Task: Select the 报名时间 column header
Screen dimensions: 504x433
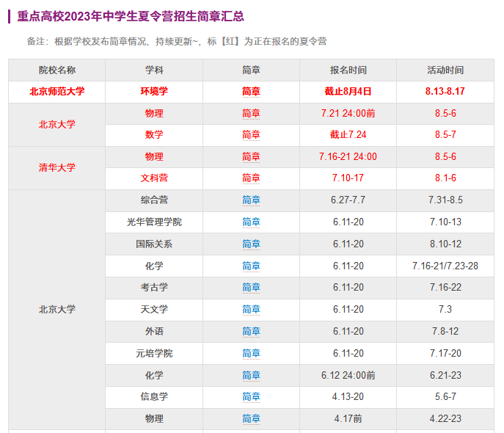Action: [348, 70]
